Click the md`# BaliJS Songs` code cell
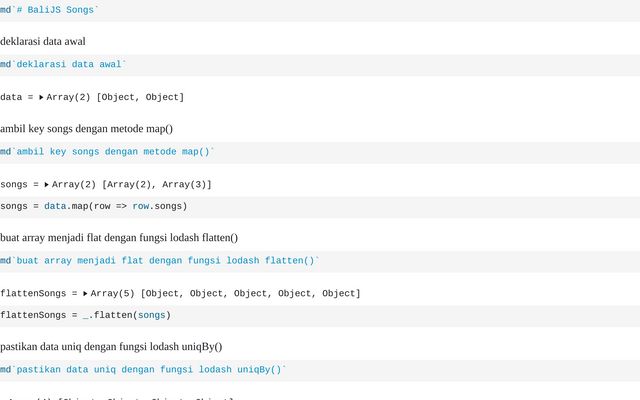 (49, 10)
